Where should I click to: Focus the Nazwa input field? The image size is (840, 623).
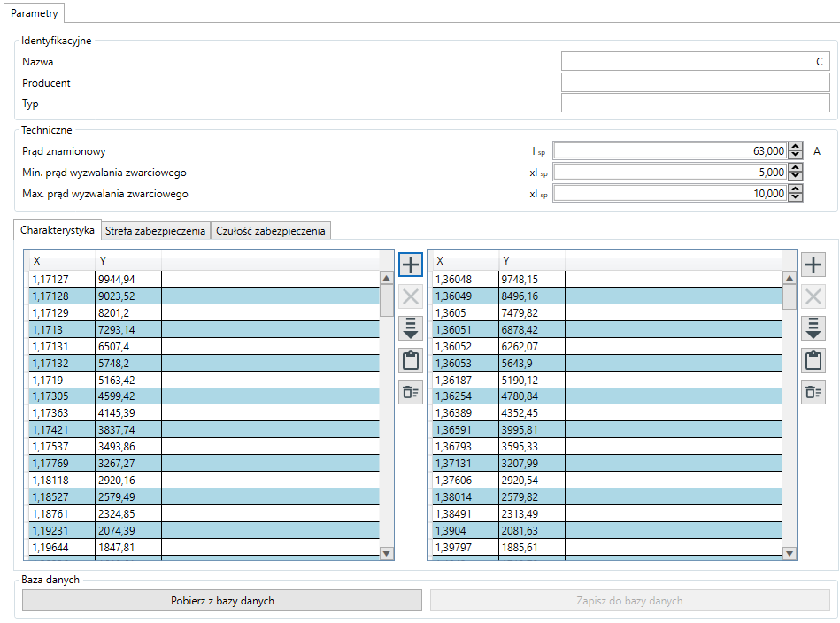pos(696,62)
